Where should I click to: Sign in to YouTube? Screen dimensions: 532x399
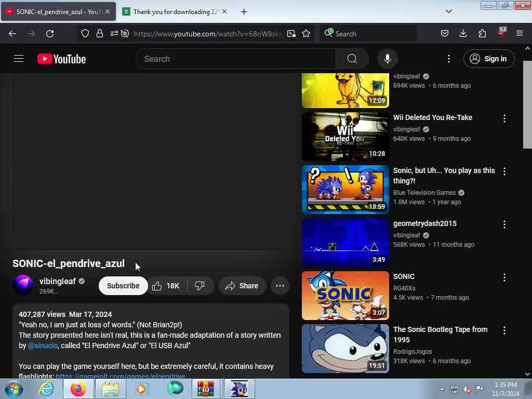[489, 59]
